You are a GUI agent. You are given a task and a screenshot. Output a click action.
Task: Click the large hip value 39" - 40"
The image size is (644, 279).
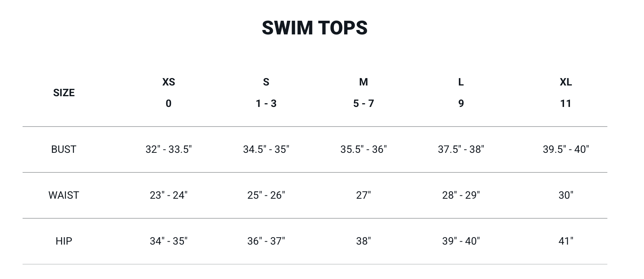461,241
